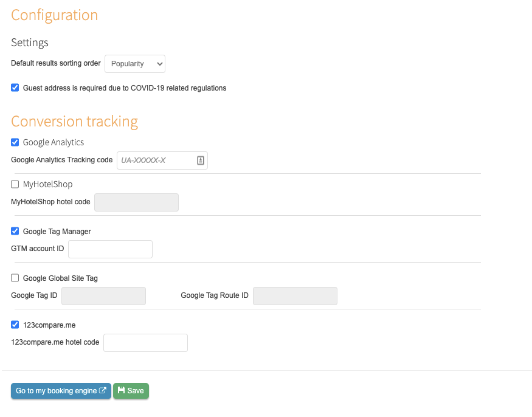Click the Google Tag Route ID field

[295, 296]
